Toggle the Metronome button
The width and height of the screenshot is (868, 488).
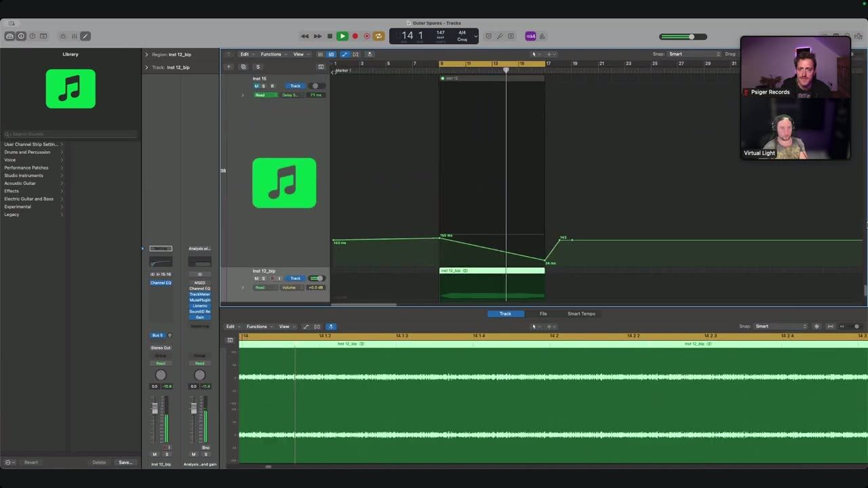542,36
